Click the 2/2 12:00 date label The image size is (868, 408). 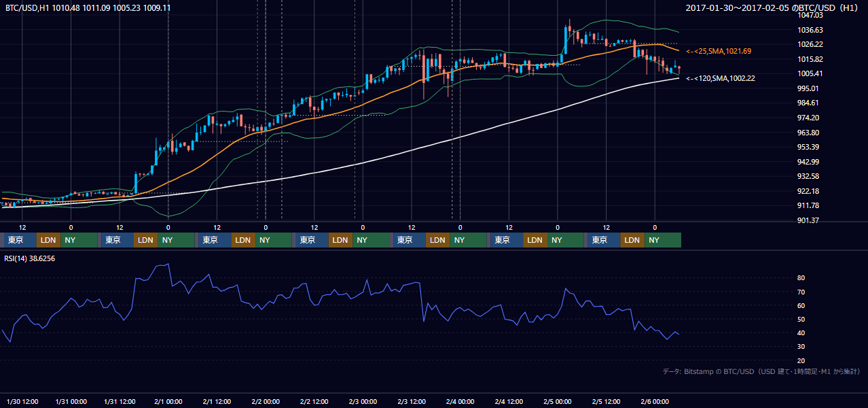pyautogui.click(x=314, y=402)
